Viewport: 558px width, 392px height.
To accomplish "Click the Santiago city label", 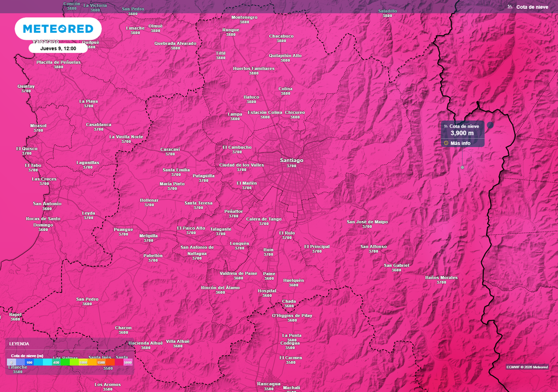I will (x=292, y=161).
